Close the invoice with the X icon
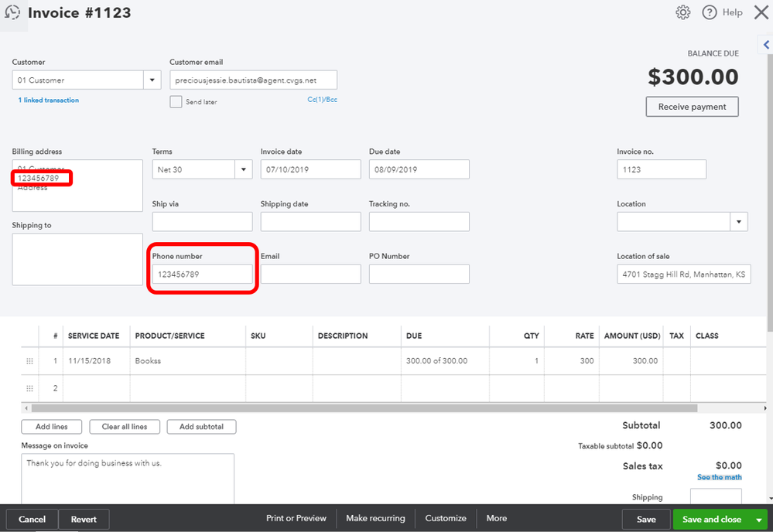The image size is (773, 532). click(761, 12)
